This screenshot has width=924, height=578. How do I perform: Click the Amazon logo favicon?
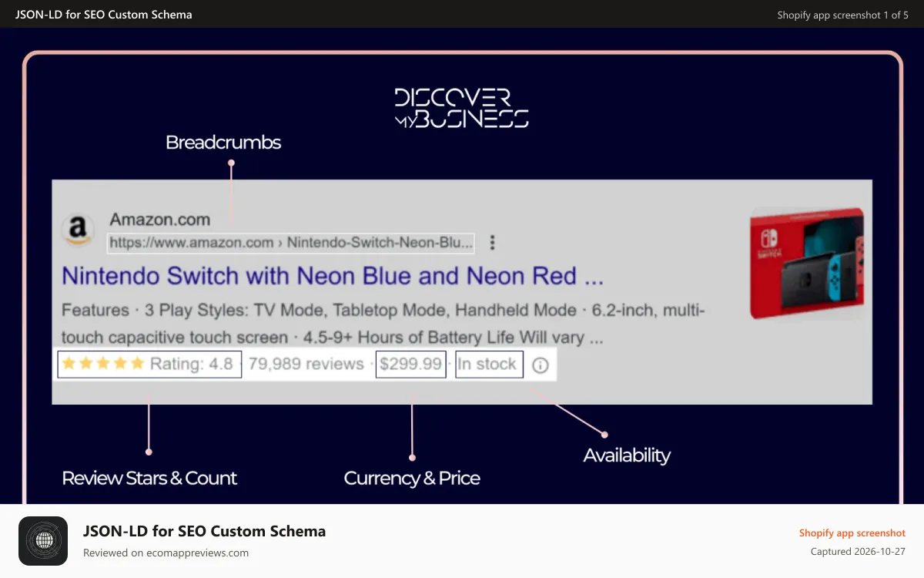click(x=76, y=230)
